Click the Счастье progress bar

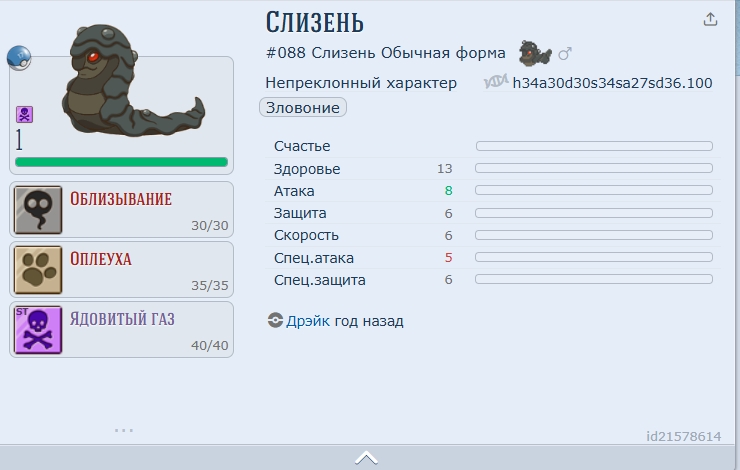click(594, 146)
